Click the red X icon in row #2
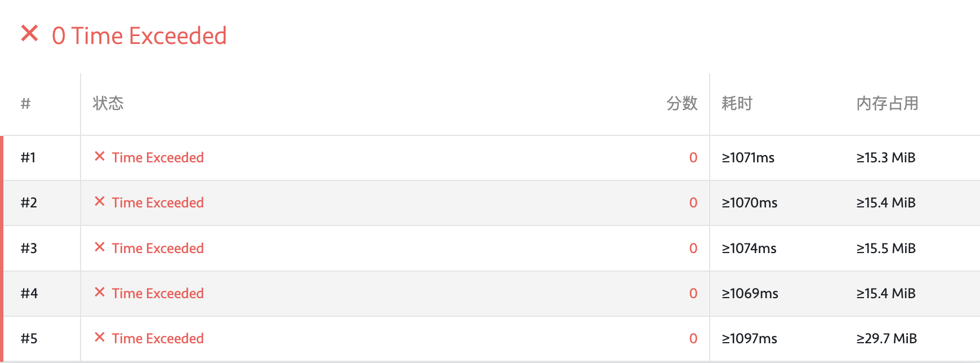 coord(100,201)
